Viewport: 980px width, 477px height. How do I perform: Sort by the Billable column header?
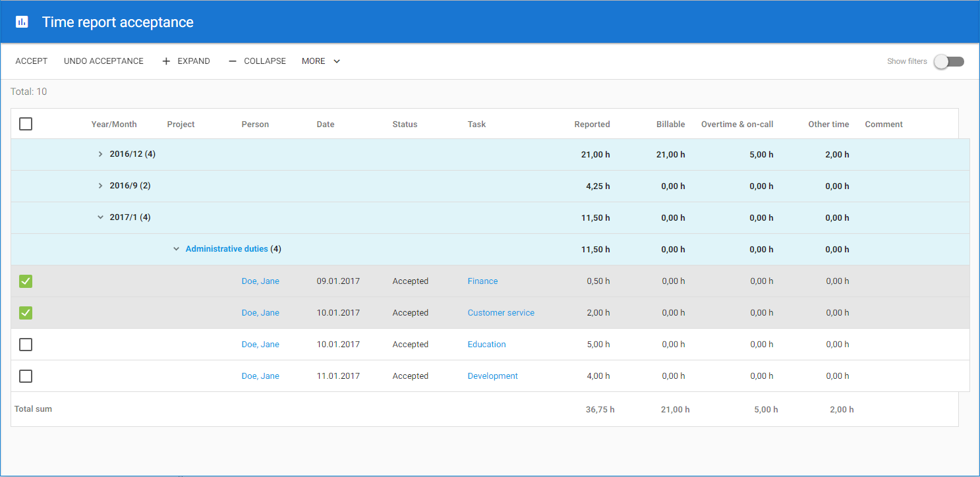(x=671, y=125)
